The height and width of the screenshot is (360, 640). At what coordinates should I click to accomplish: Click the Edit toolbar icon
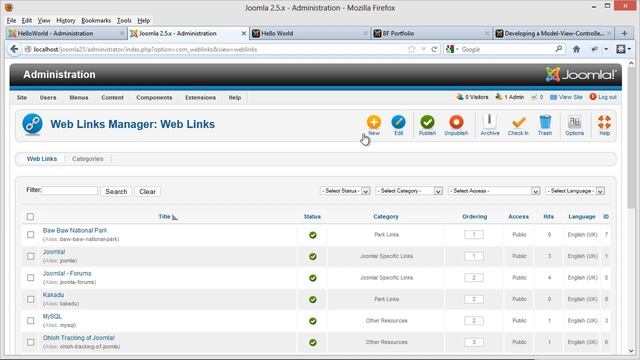coord(398,125)
